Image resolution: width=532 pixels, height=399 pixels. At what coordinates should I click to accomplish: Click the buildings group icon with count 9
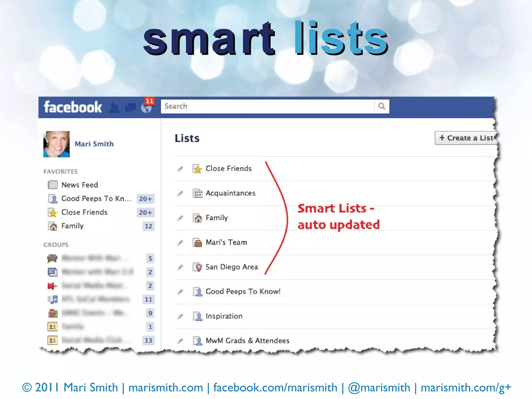[53, 313]
